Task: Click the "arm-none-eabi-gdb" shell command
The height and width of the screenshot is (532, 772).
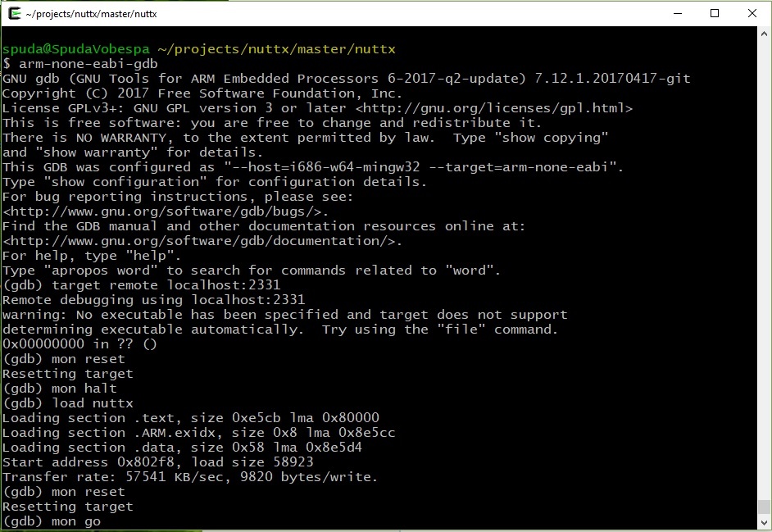Action: point(89,64)
